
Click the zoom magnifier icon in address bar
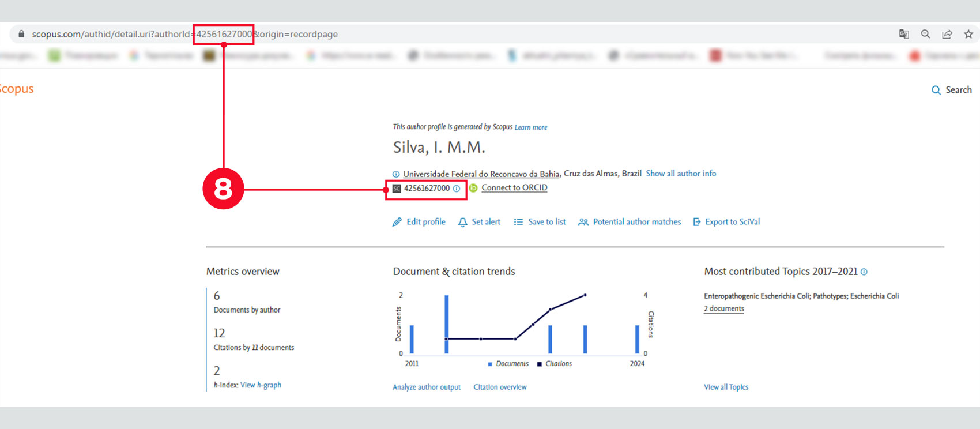pos(925,34)
